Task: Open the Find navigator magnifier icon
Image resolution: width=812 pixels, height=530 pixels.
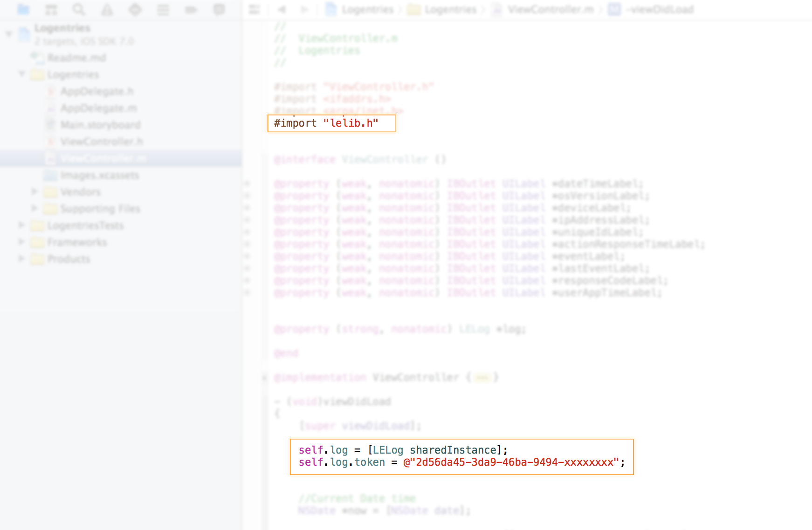Action: coord(79,9)
